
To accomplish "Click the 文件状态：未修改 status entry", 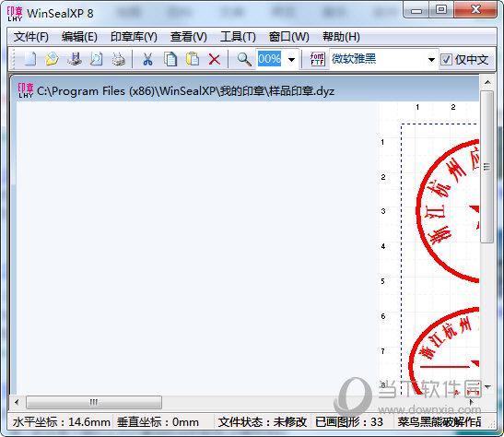I will tap(263, 422).
